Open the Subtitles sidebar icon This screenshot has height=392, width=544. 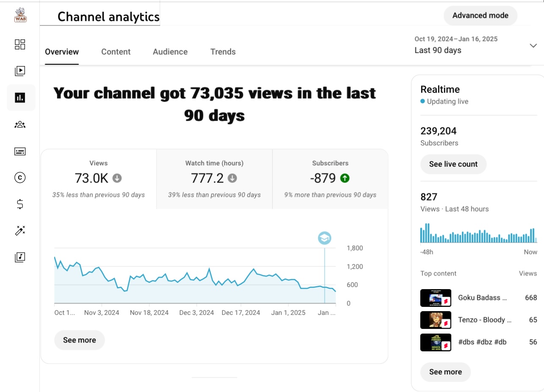click(20, 151)
